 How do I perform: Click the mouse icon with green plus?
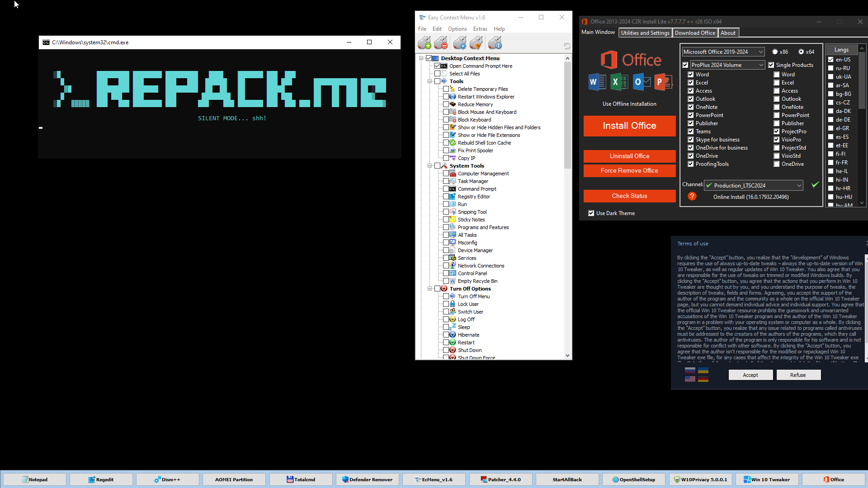click(x=424, y=43)
